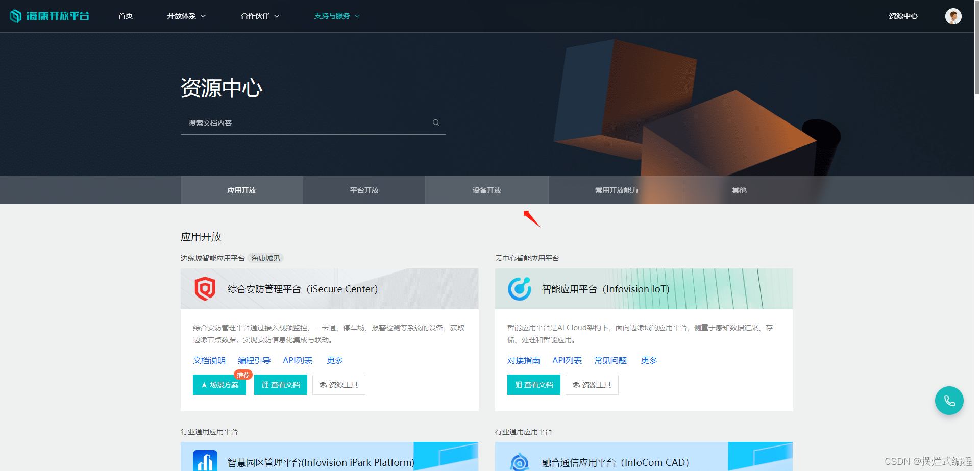Click 资源工具 button for iSecure Center
This screenshot has height=471, width=980.
pos(339,385)
